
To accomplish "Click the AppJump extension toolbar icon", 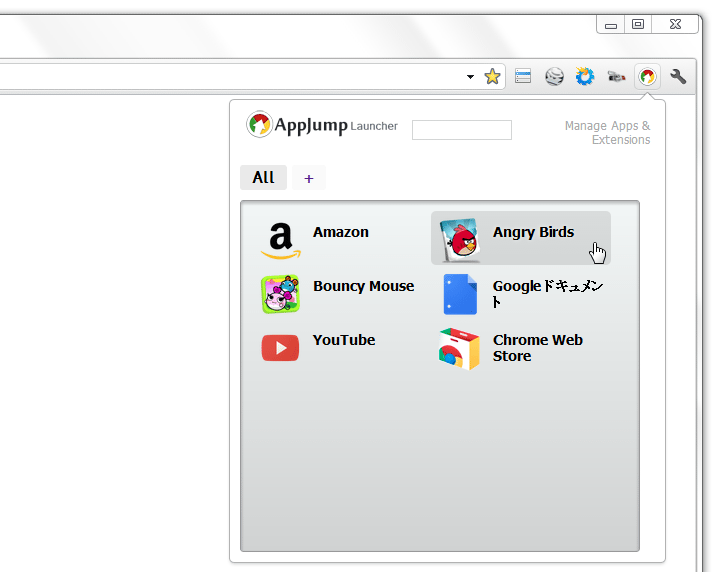I will 647,76.
